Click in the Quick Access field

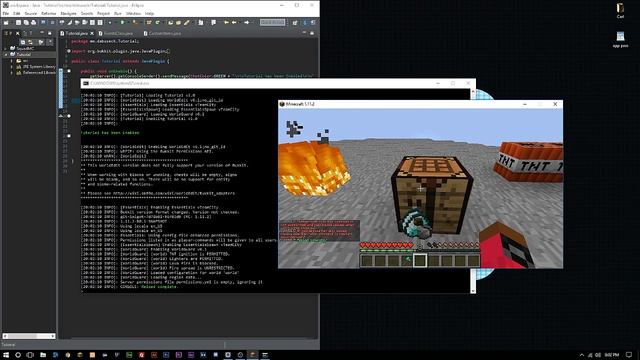(x=272, y=22)
